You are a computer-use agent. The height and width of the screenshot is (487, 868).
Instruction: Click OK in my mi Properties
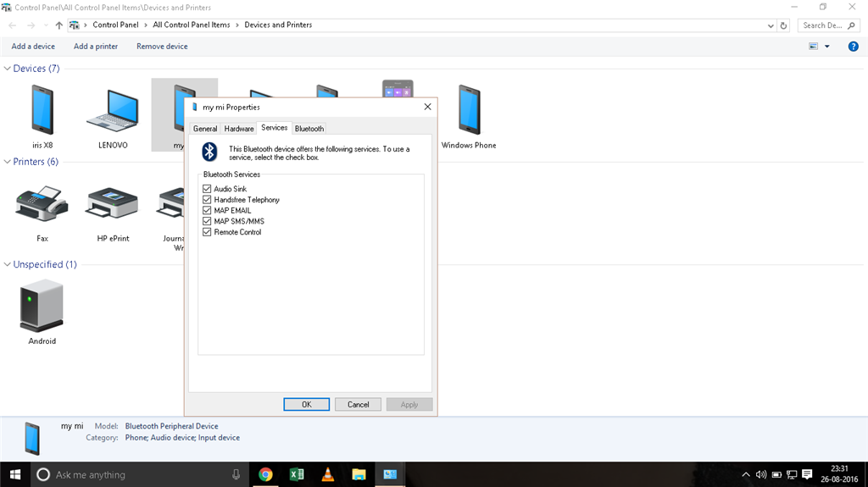tap(307, 405)
